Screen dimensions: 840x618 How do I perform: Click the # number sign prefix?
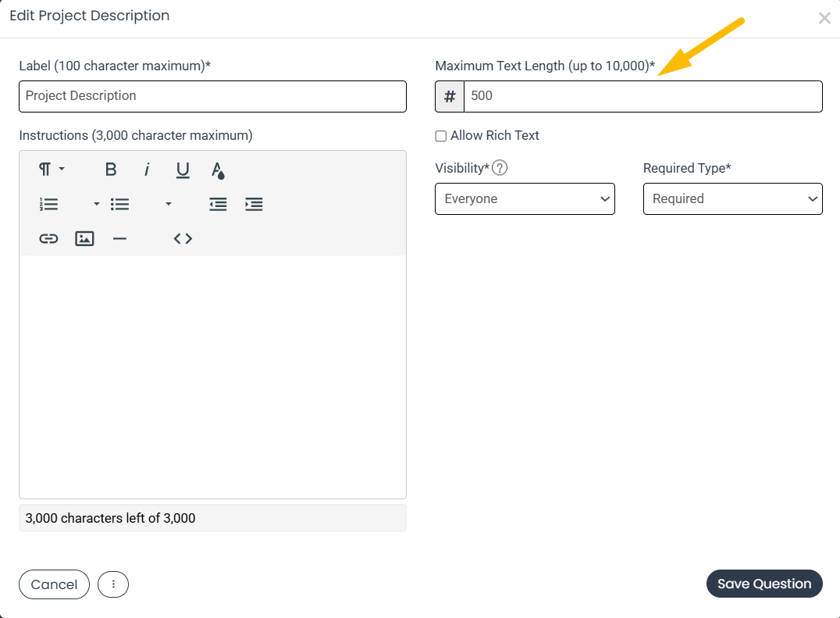click(450, 96)
